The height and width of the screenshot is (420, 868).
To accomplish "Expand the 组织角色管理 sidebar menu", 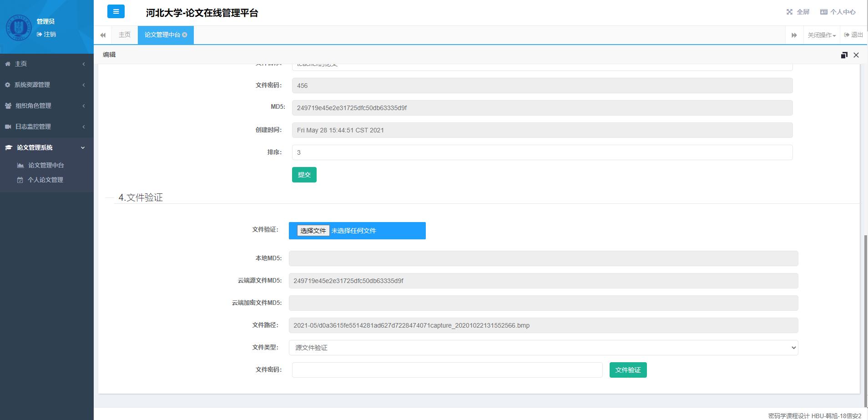I will coord(47,106).
